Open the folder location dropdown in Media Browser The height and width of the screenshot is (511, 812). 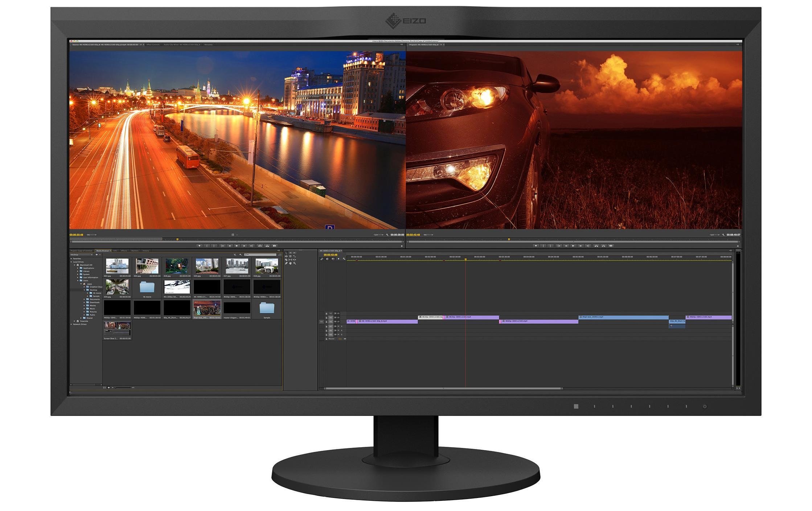[91, 255]
